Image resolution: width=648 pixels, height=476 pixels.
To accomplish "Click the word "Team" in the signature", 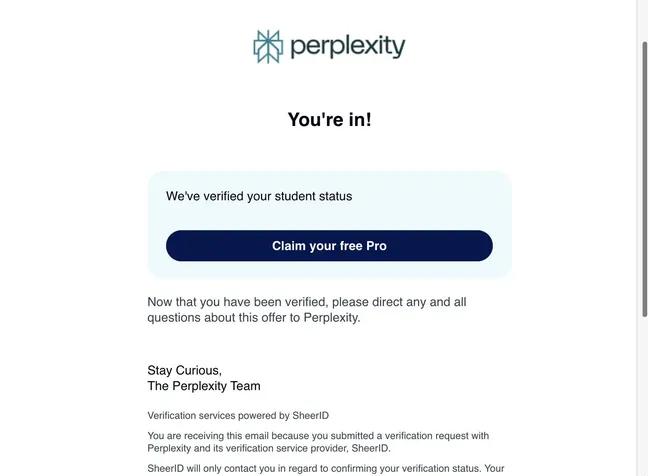I will point(245,386).
